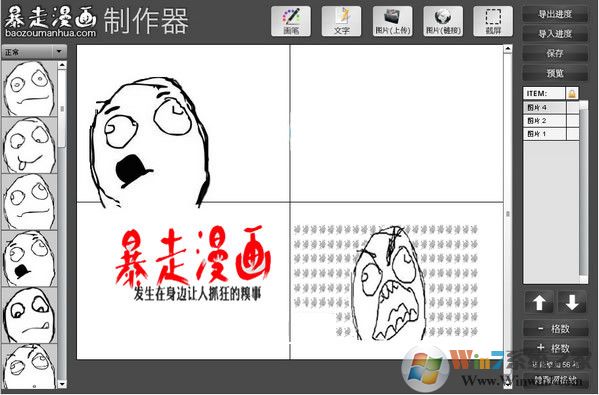Click the bottom-most button under + 格数

click(x=555, y=380)
